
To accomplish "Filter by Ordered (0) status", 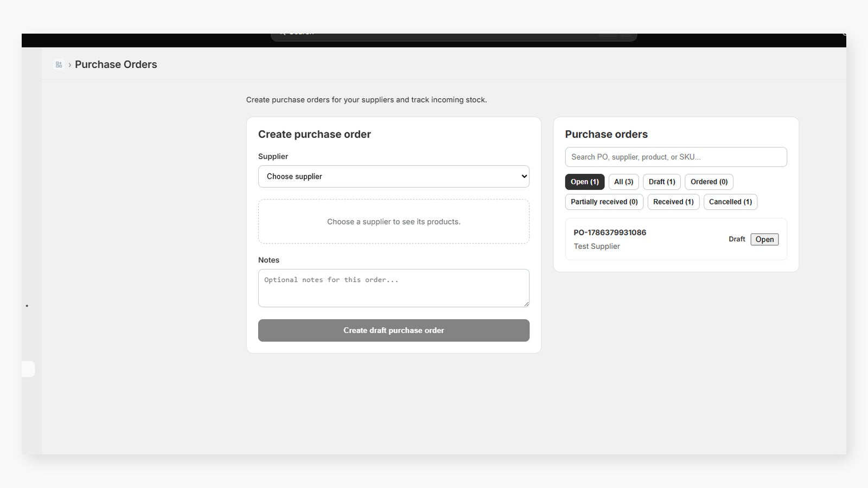I will pos(709,182).
